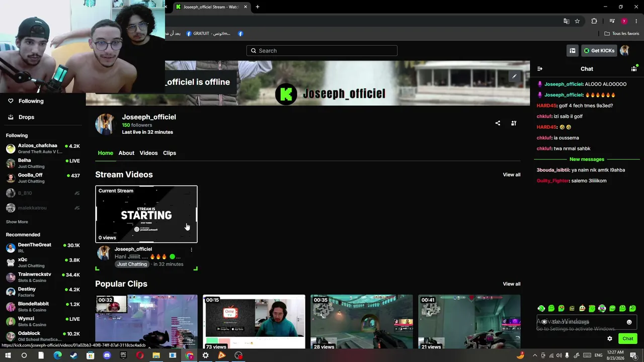The image size is (644, 362).
Task: Open Discord from the taskbar
Action: click(x=107, y=355)
